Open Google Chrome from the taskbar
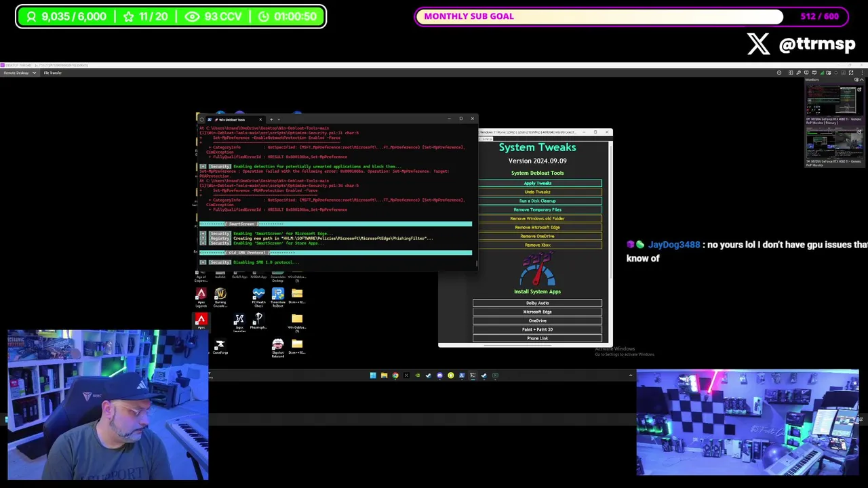Image resolution: width=868 pixels, height=488 pixels. click(395, 375)
